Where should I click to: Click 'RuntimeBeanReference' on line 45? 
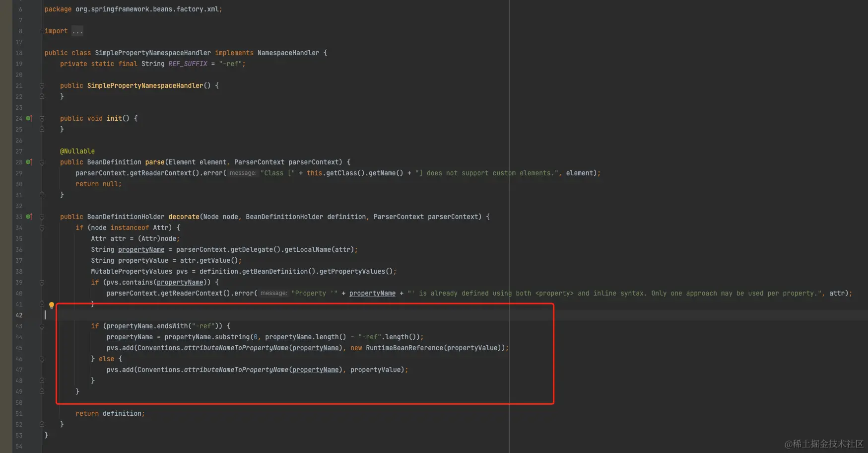click(404, 348)
